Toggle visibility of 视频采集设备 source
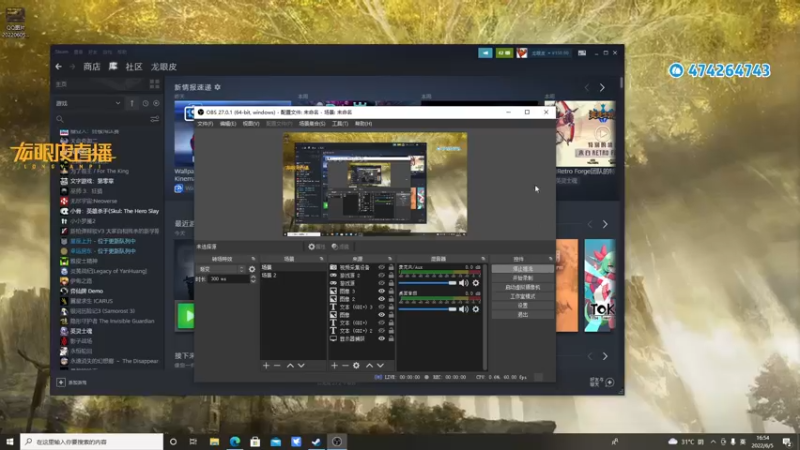Screen dimensions: 800x450 click(381, 267)
